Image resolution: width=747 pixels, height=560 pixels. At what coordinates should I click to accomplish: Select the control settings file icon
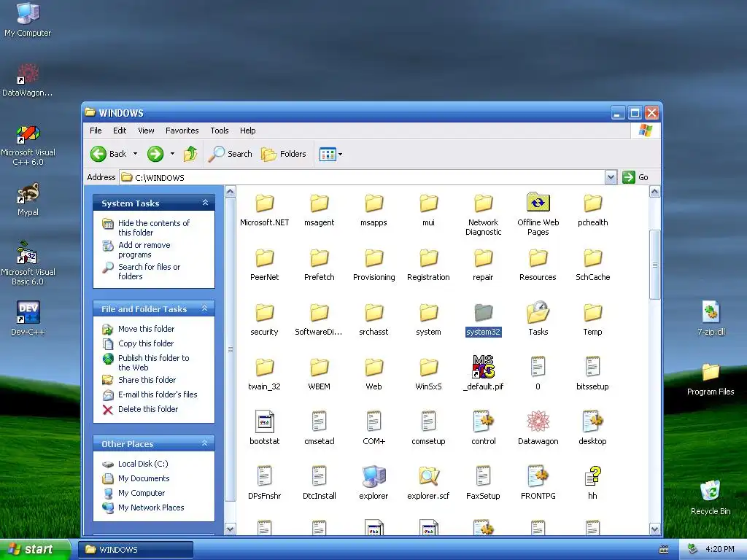pos(483,421)
